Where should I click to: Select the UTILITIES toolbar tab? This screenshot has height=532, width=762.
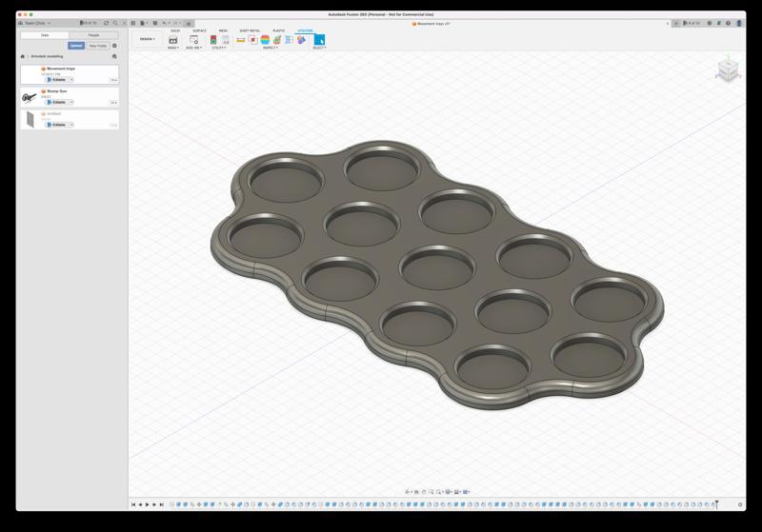click(305, 30)
